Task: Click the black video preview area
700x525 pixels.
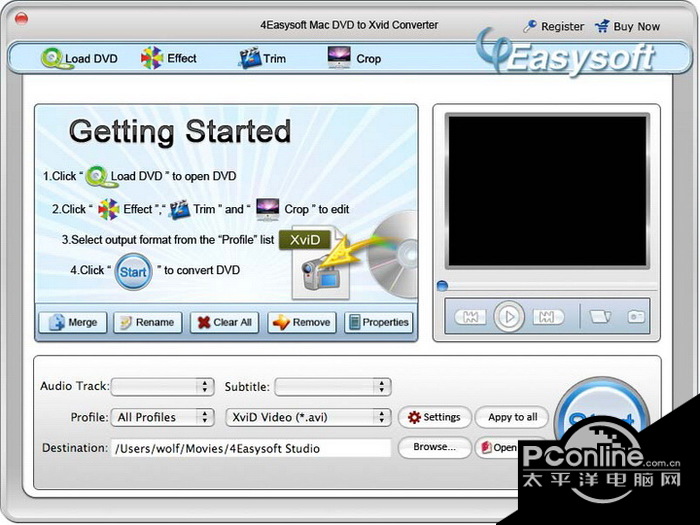Action: click(547, 191)
